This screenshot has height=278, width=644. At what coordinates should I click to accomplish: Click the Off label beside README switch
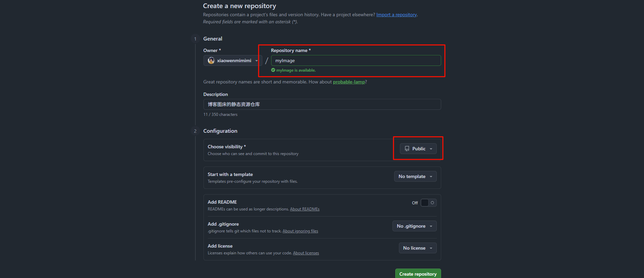[415, 203]
